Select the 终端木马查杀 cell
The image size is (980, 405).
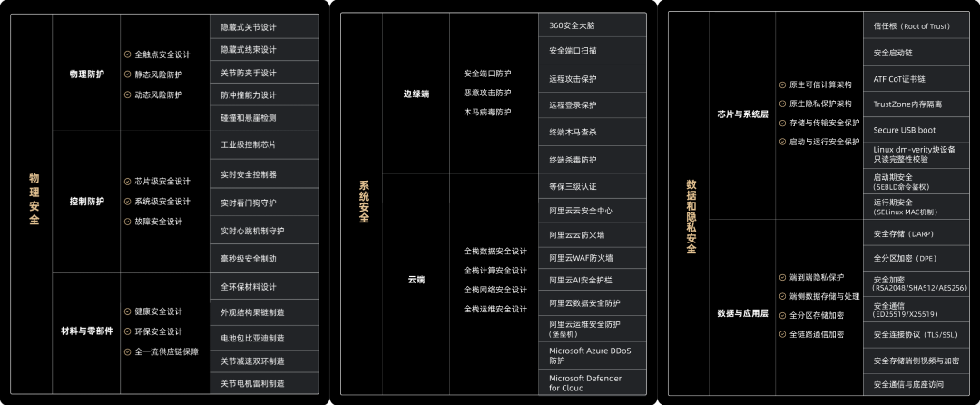tap(593, 132)
